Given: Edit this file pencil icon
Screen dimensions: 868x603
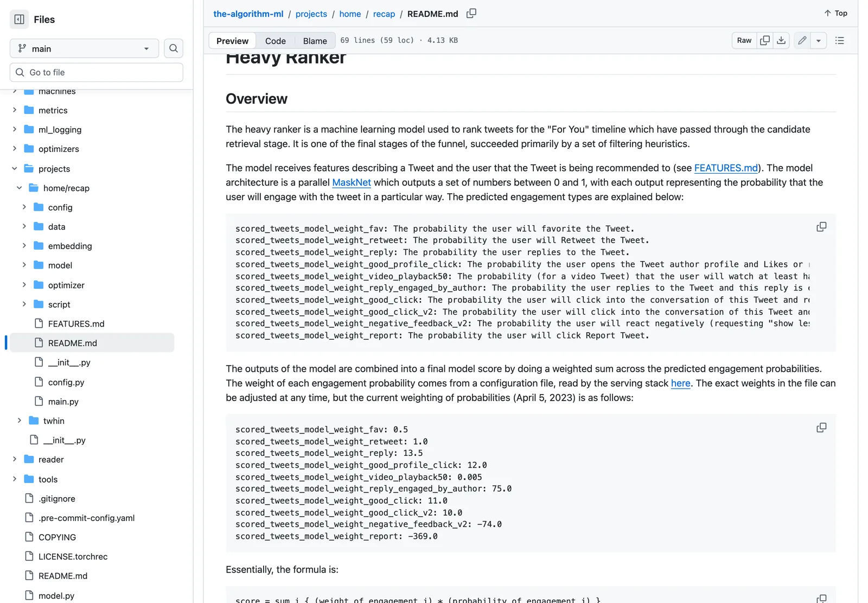Looking at the screenshot, I should coord(802,40).
